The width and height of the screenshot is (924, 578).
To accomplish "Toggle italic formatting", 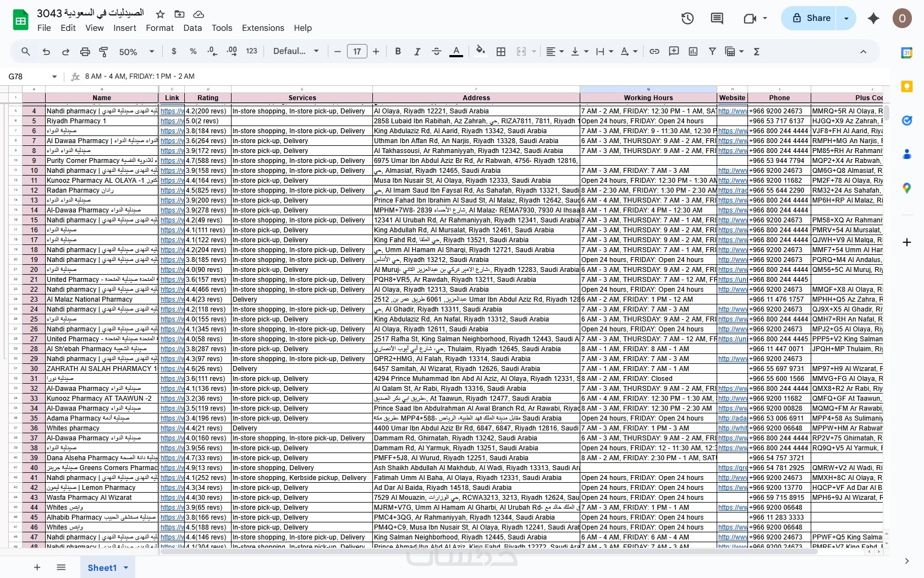I will coord(417,51).
